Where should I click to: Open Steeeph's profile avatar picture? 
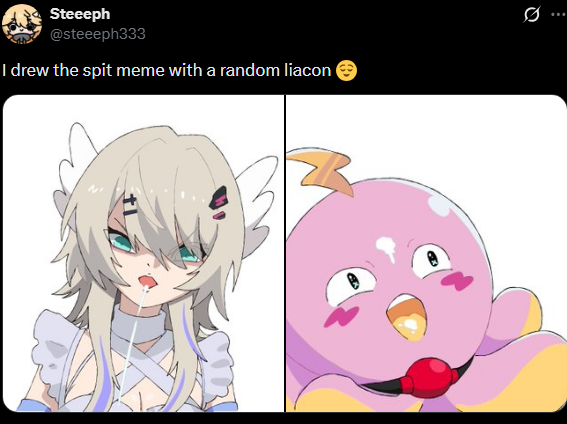coord(22,24)
